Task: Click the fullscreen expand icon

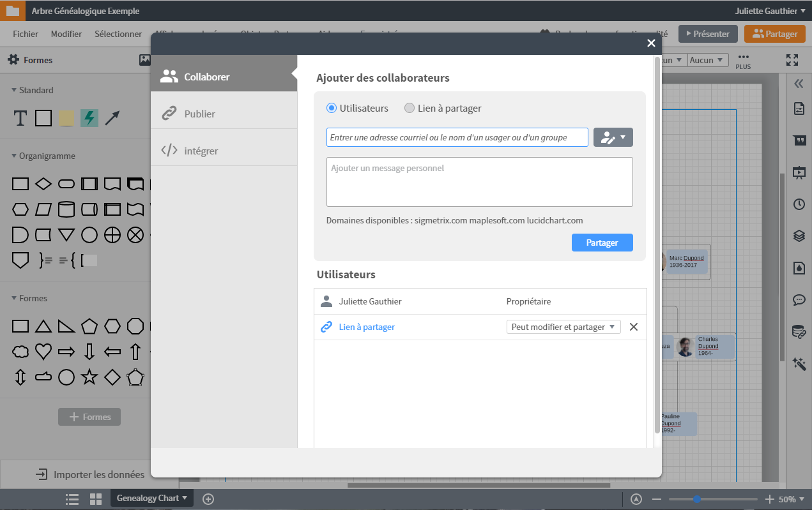Action: pyautogui.click(x=792, y=60)
